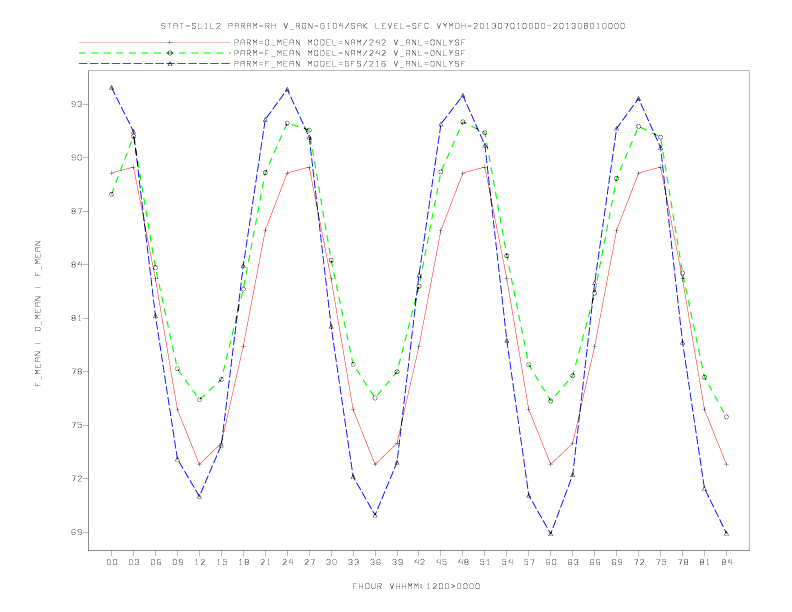Screen dimensions: 792x612
Task: Click x-axis tick label 42
Action: pyautogui.click(x=419, y=562)
